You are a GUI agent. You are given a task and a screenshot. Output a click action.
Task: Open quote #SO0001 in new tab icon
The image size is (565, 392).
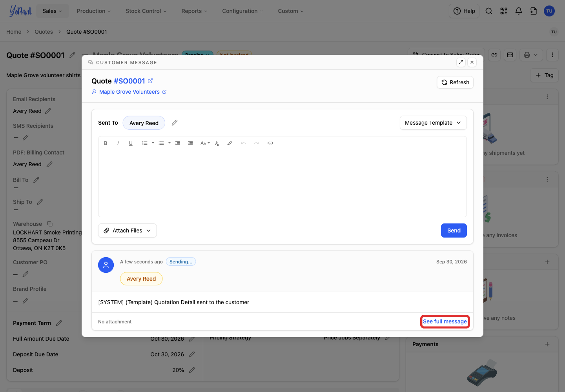point(150,81)
